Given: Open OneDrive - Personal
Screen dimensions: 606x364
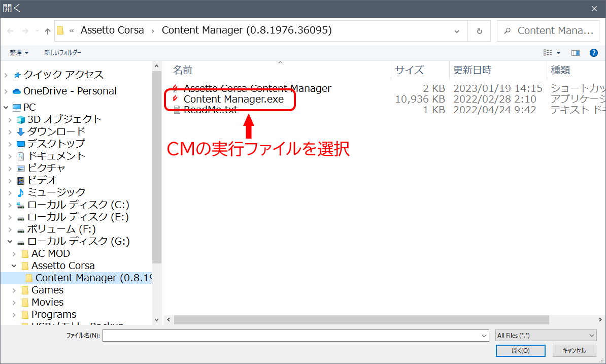Looking at the screenshot, I should pos(70,91).
